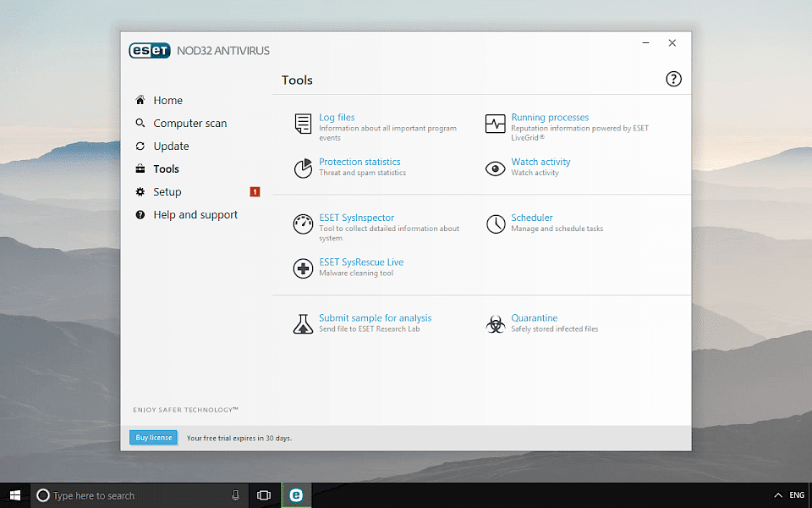Open help via the question mark icon

673,80
